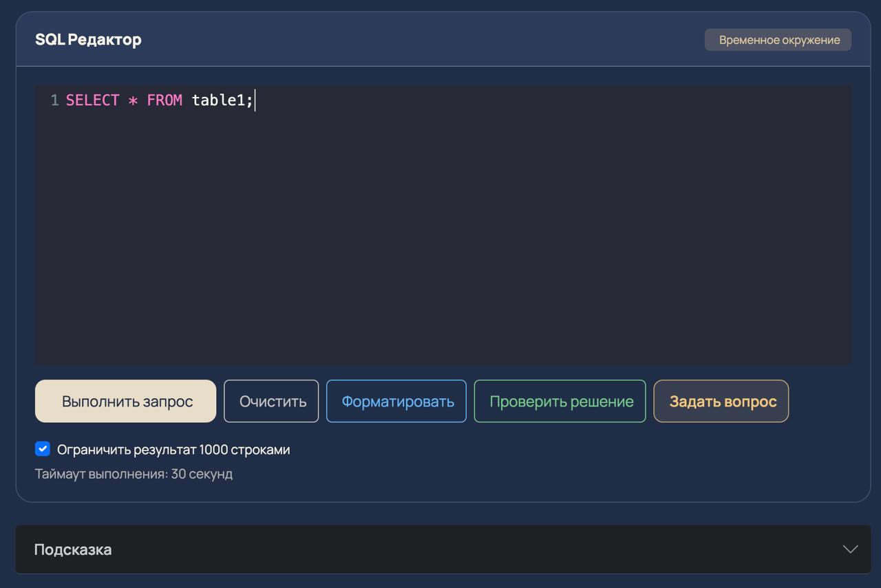Uncheck Ограничить результат 1000 строками checkbox

pos(43,449)
